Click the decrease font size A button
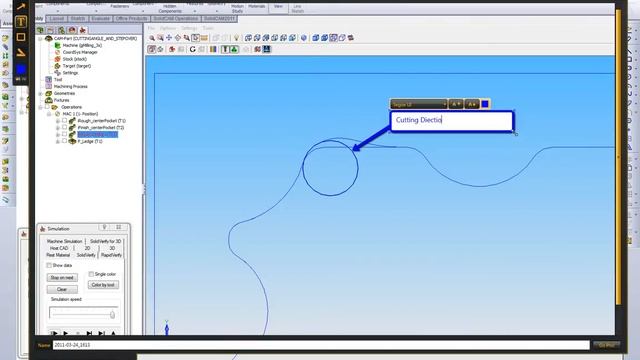 (x=456, y=104)
